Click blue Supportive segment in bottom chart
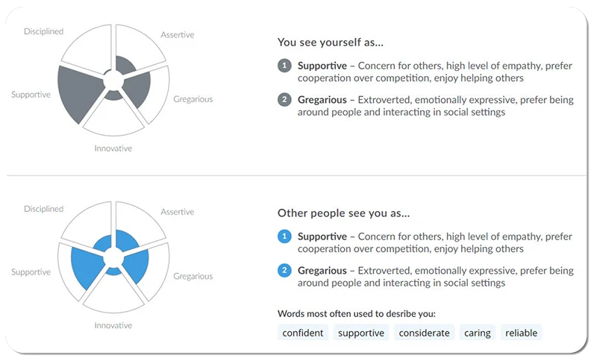The width and height of the screenshot is (597, 364). [x=87, y=263]
